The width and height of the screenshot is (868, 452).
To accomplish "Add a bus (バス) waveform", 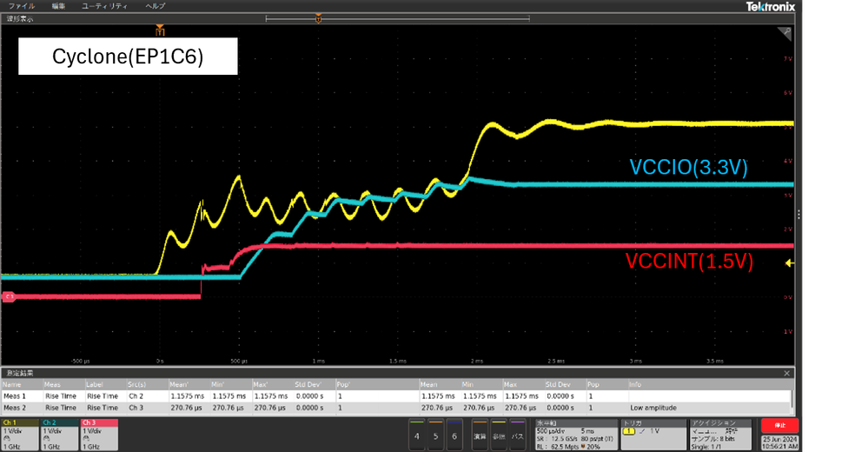I will click(517, 435).
